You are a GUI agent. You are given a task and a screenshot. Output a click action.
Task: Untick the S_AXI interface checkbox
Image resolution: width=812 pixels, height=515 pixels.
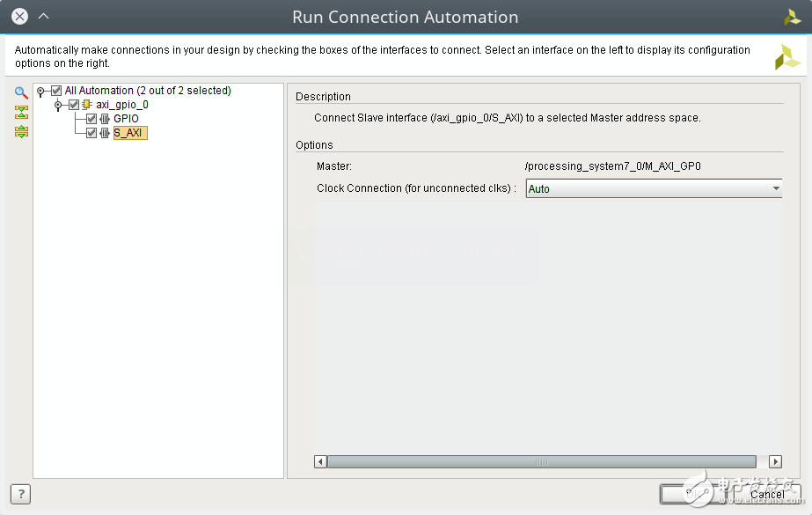[91, 133]
